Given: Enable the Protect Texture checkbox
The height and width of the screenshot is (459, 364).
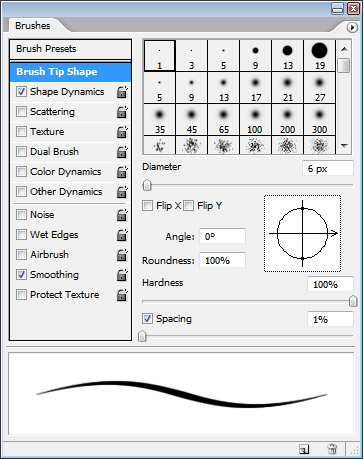Looking at the screenshot, I should point(21,295).
